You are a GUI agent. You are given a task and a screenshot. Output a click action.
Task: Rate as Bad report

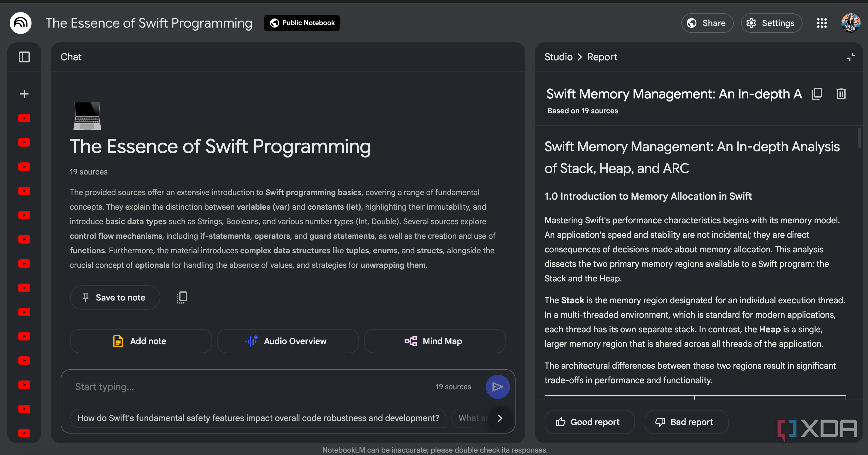pyautogui.click(x=686, y=422)
